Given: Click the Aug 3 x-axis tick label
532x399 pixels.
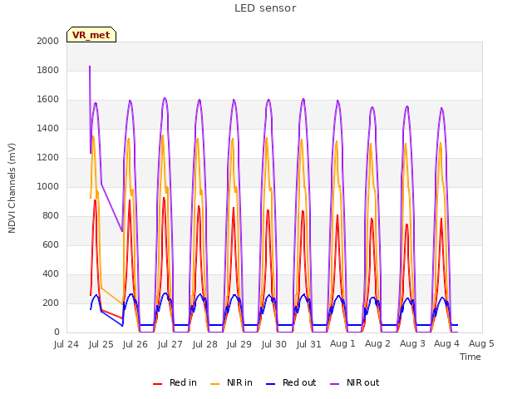Looking at the screenshot, I should click(x=412, y=343).
